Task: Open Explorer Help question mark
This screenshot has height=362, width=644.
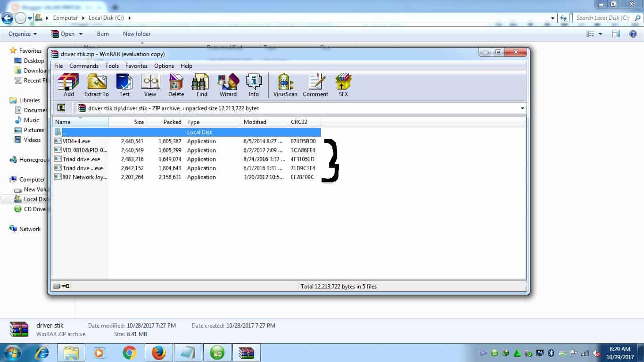Action: coord(633,34)
